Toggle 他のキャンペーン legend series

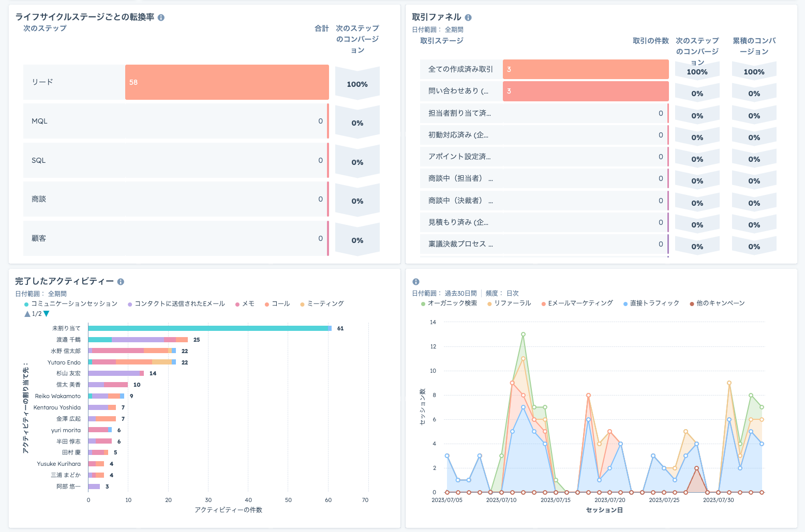[x=717, y=303]
